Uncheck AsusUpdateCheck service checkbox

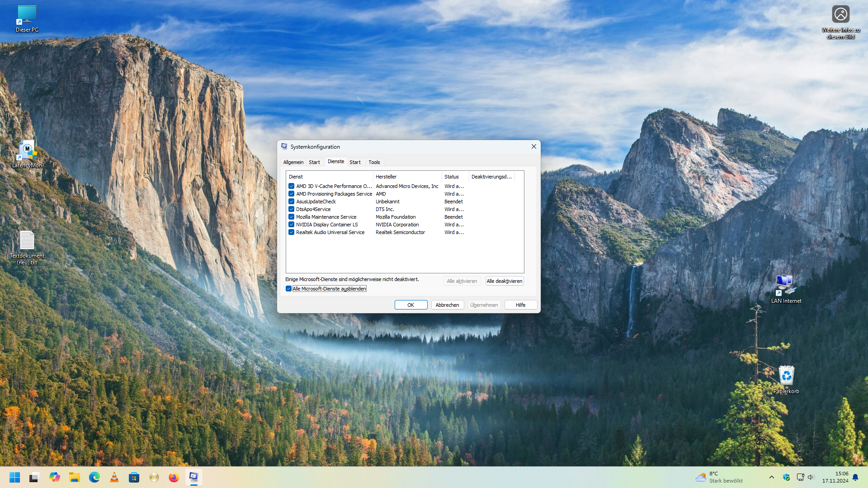coord(292,202)
